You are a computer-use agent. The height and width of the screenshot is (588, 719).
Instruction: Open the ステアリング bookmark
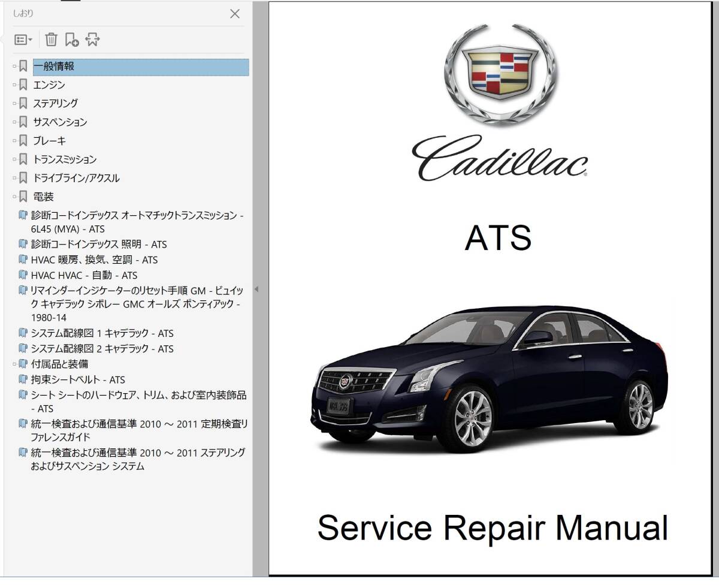55,104
